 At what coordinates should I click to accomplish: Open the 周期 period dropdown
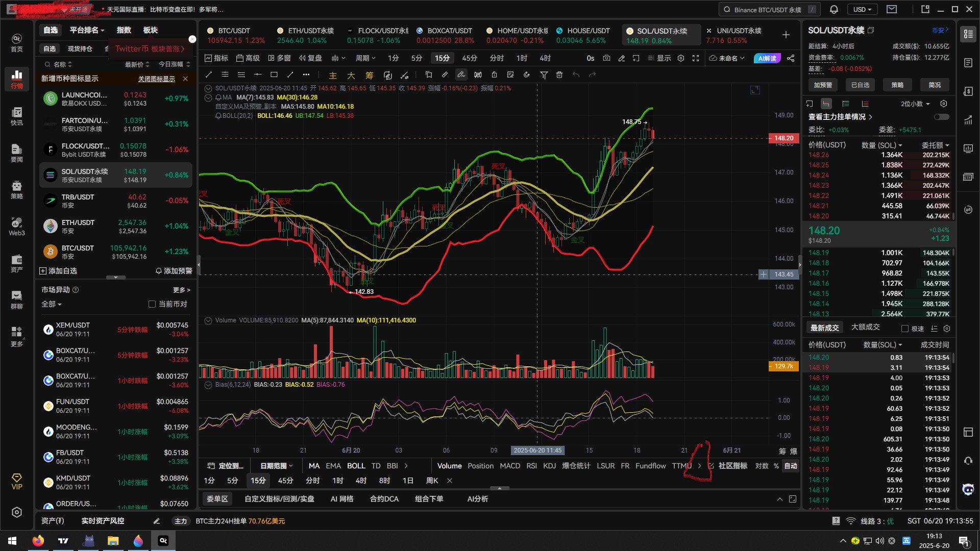[365, 58]
